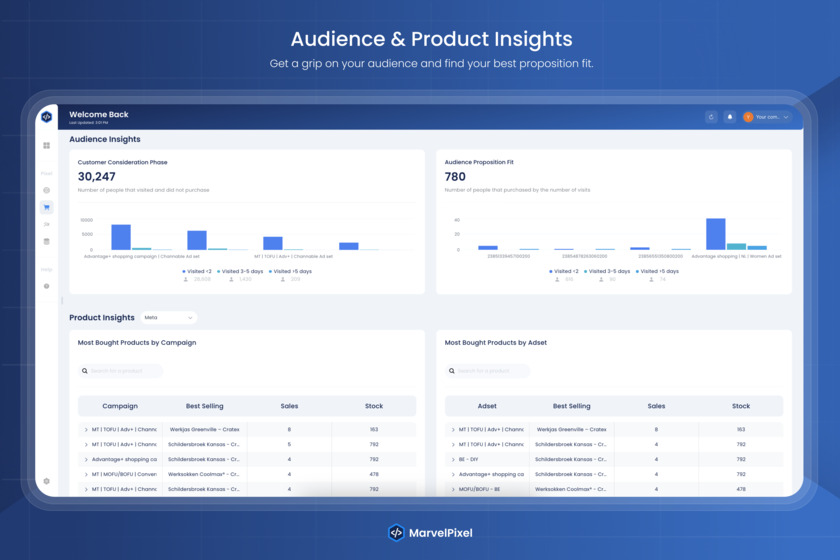Select the shopping cart sidebar icon
This screenshot has height=560, width=840.
[47, 207]
